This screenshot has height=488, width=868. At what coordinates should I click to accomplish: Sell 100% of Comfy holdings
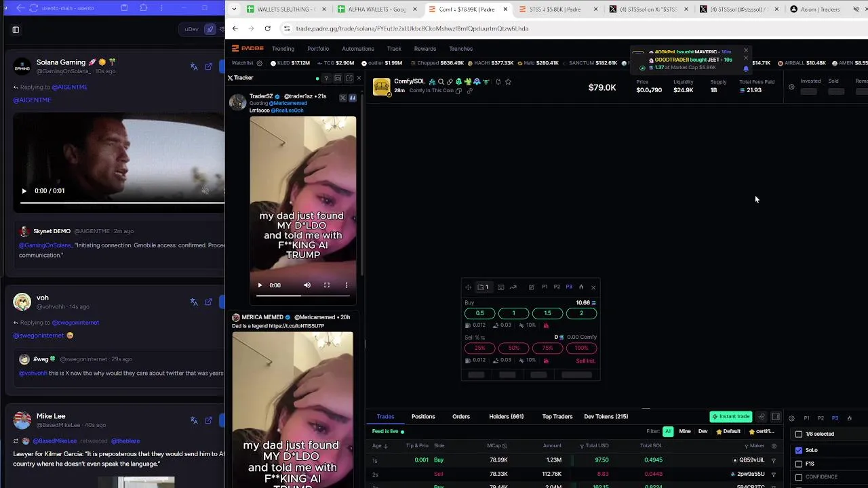(x=581, y=348)
